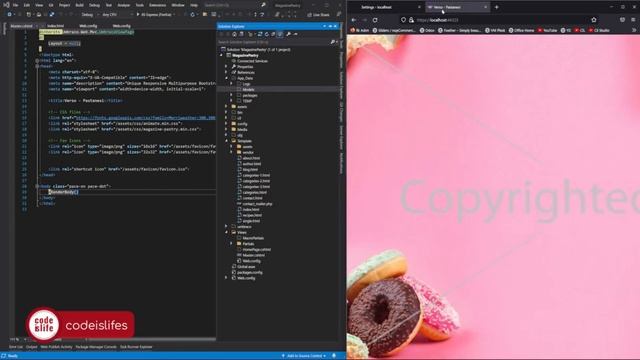
Task: Collapse the MagazinePastry project node
Action: (x=222, y=55)
